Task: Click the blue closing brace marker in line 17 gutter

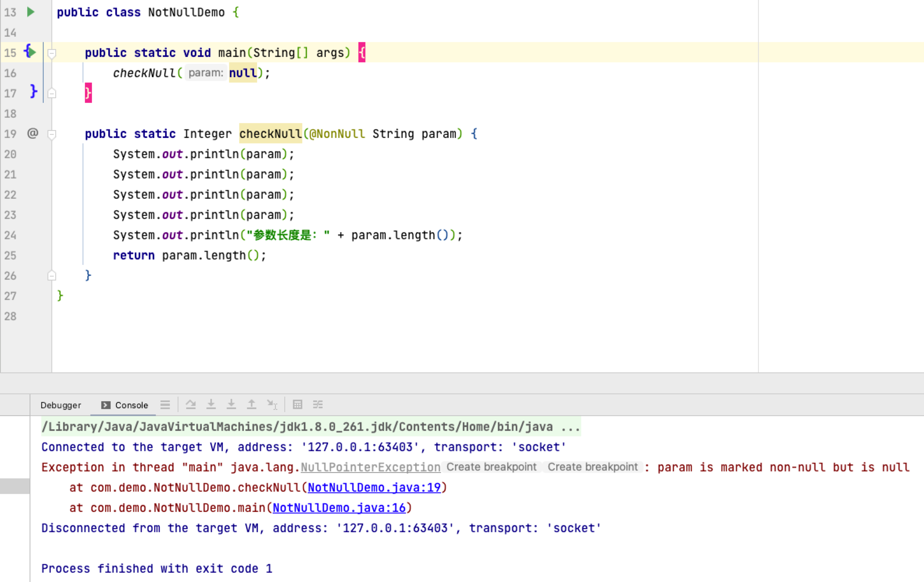Action: [x=34, y=92]
